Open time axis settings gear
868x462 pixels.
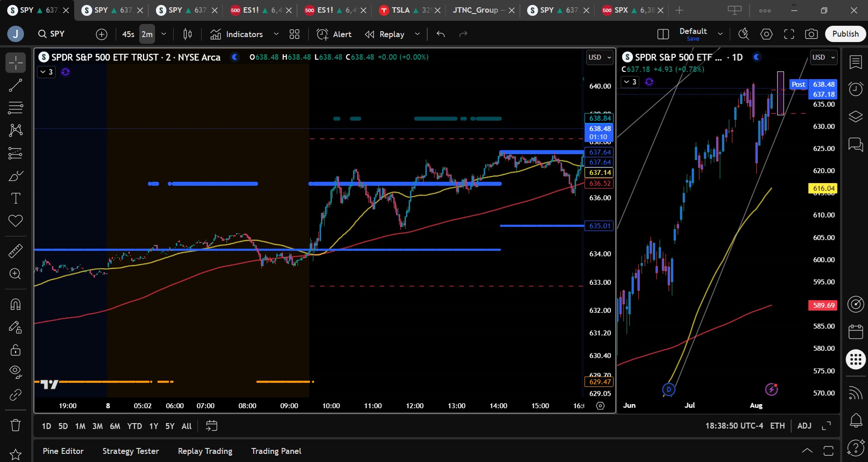(600, 405)
